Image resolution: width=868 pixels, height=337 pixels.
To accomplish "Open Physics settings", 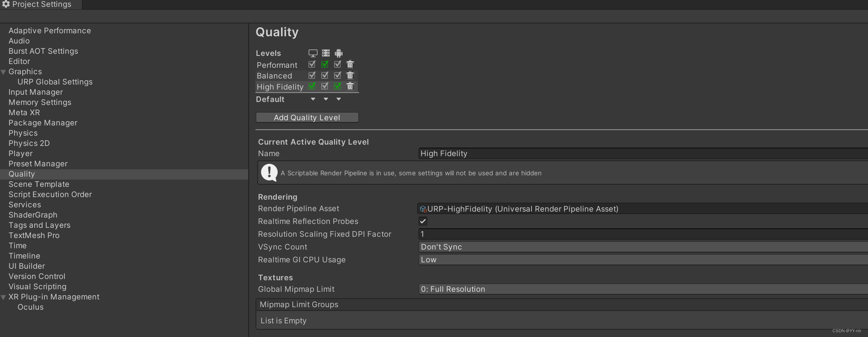I will [x=23, y=133].
